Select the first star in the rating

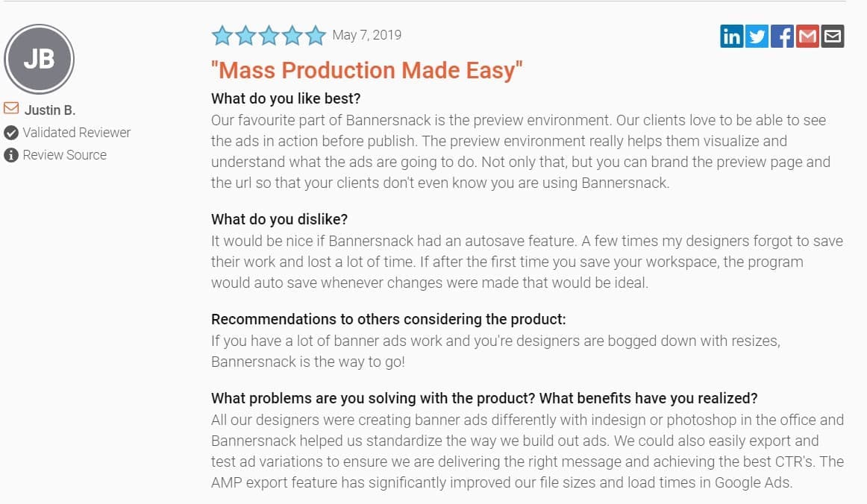[222, 34]
